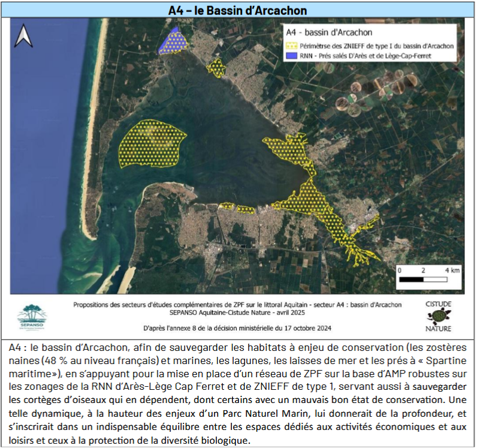Image resolution: width=477 pixels, height=448 pixels.
Task: Click the black-and-white scale bar
Action: pyautogui.click(x=423, y=279)
